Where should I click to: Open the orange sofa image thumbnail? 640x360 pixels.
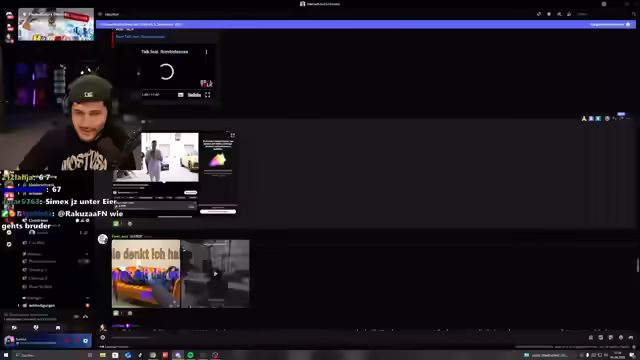pos(146,274)
